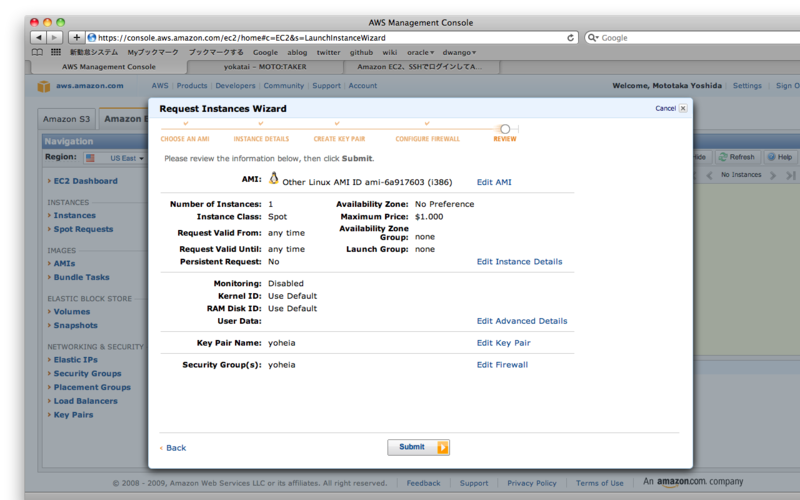The image size is (800, 500).
Task: Open the Products link in AWS header
Action: pyautogui.click(x=192, y=86)
